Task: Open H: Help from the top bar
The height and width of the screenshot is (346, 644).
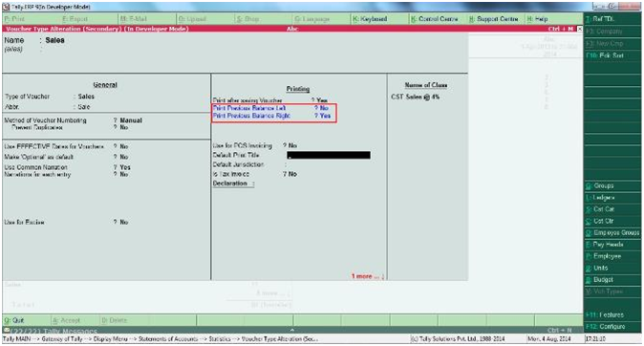Action: 537,19
